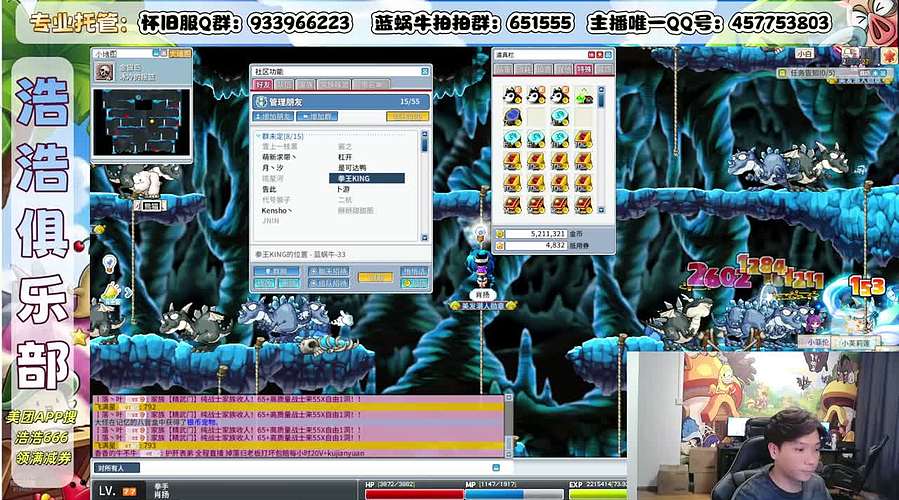Click the first red treasure chest in third inventory row
The width and height of the screenshot is (899, 500).
584,139
